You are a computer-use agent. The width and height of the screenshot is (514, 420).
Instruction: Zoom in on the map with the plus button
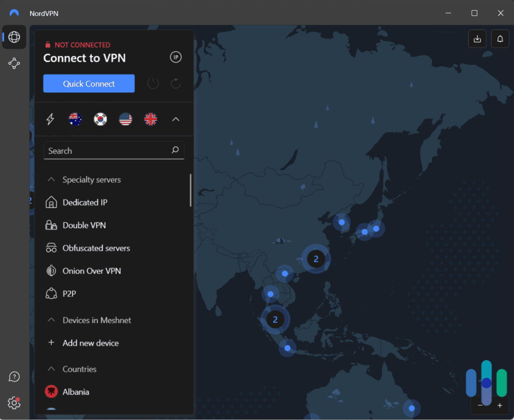pyautogui.click(x=499, y=405)
